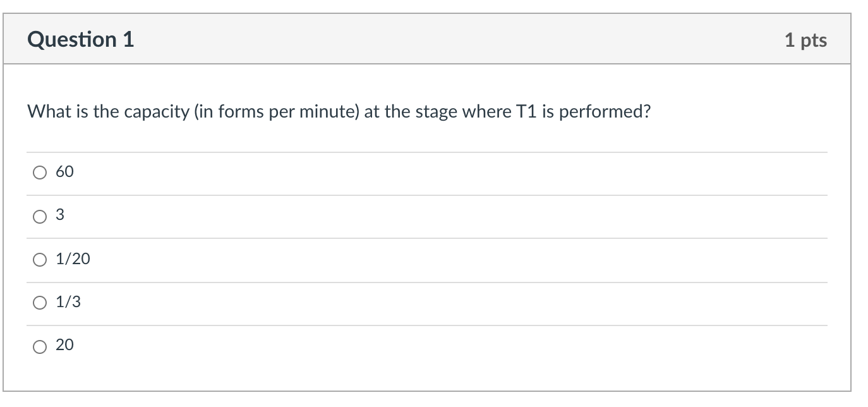This screenshot has width=868, height=407.
Task: Click the radio control beside 20
Action: click(39, 345)
